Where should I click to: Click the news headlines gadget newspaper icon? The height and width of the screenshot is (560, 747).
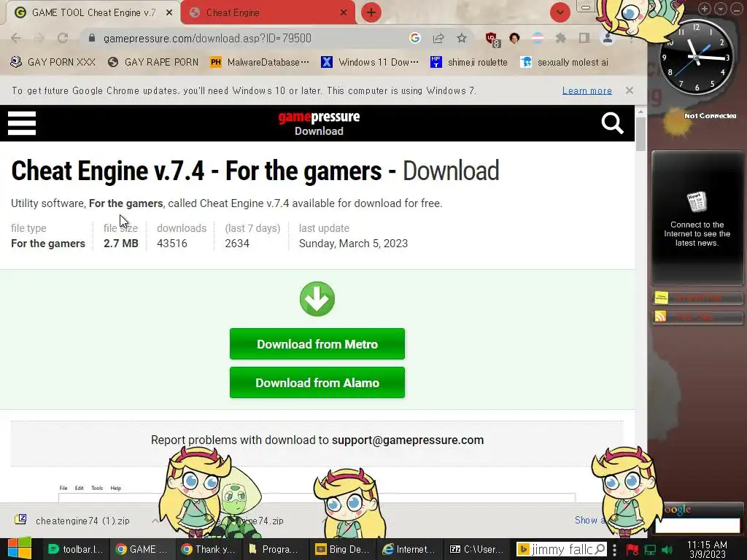[x=697, y=202]
